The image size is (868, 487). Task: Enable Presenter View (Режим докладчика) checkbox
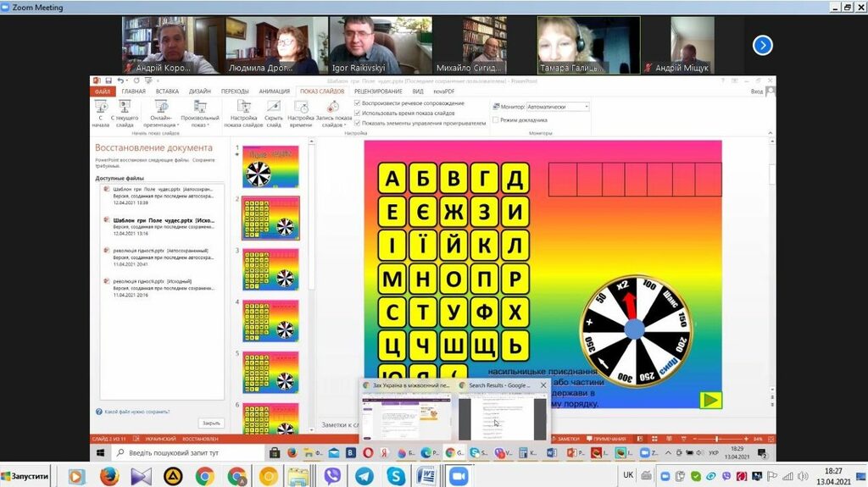495,120
